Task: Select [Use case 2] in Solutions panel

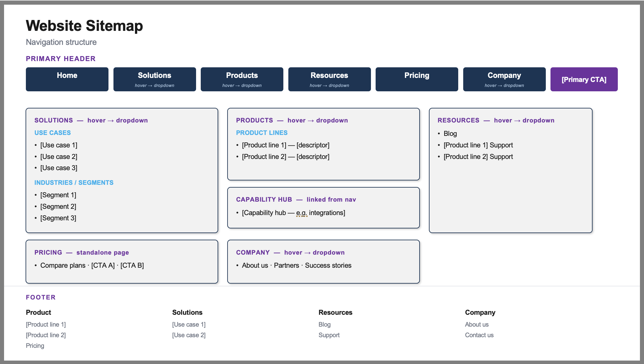Action: tap(59, 156)
